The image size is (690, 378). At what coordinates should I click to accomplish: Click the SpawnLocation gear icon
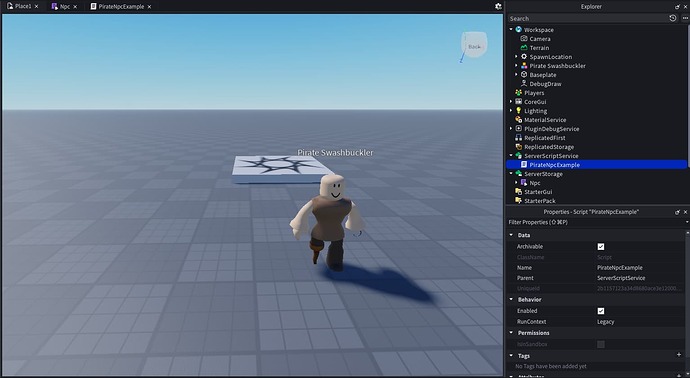pyautogui.click(x=524, y=57)
